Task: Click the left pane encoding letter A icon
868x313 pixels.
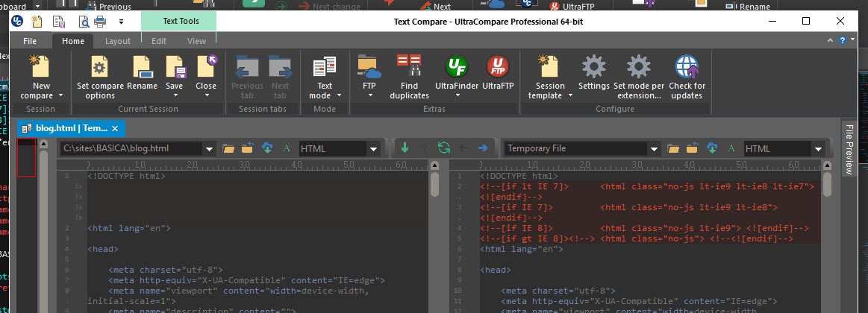Action: (286, 148)
